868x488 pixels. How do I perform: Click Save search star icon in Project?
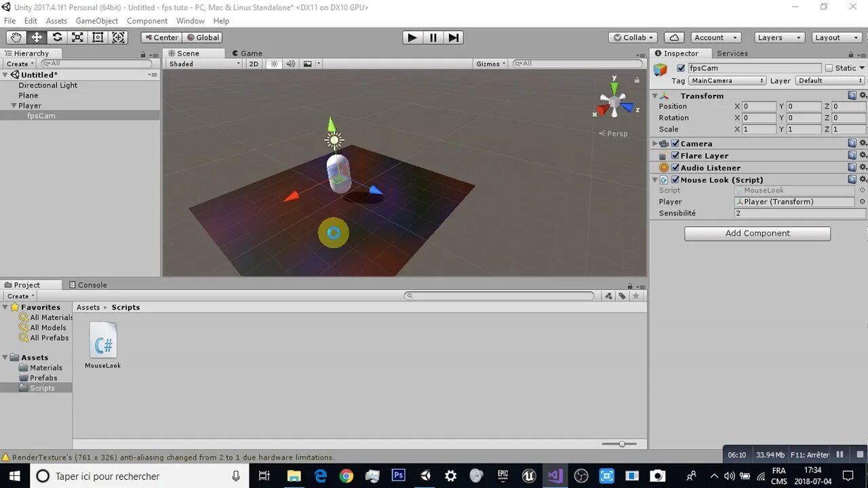coord(635,296)
